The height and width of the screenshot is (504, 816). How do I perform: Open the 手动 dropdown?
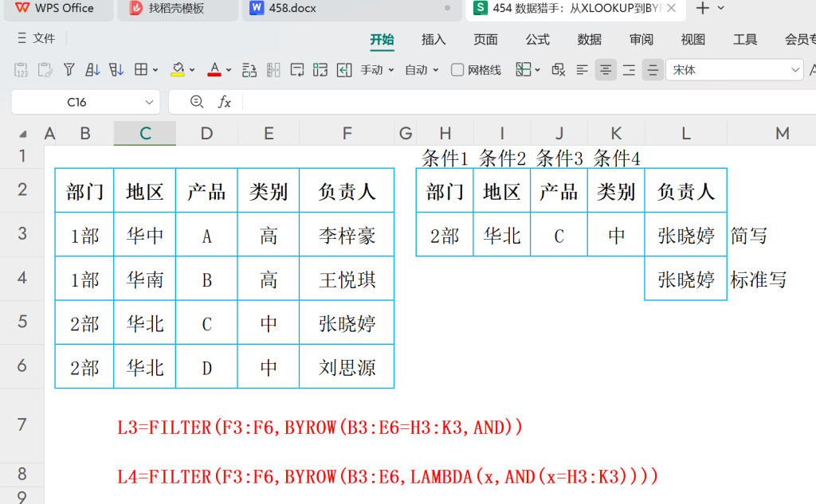(x=377, y=70)
